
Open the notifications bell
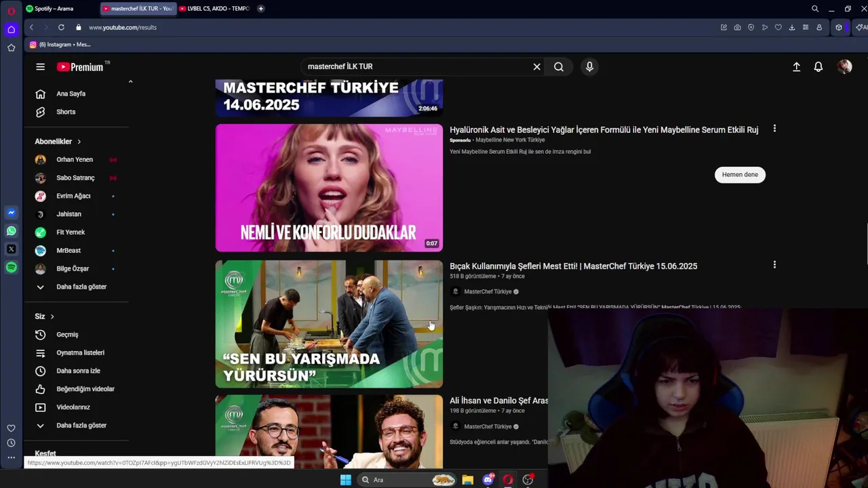pyautogui.click(x=818, y=66)
